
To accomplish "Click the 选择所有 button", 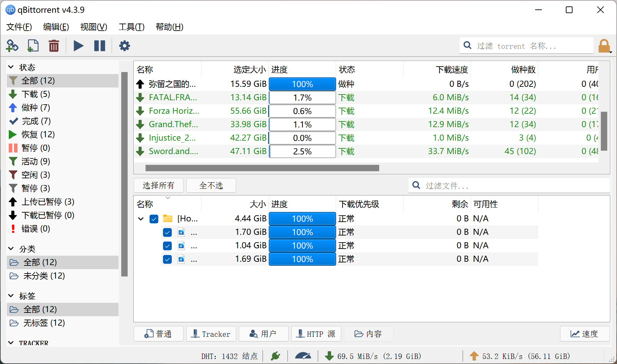I will pyautogui.click(x=159, y=185).
